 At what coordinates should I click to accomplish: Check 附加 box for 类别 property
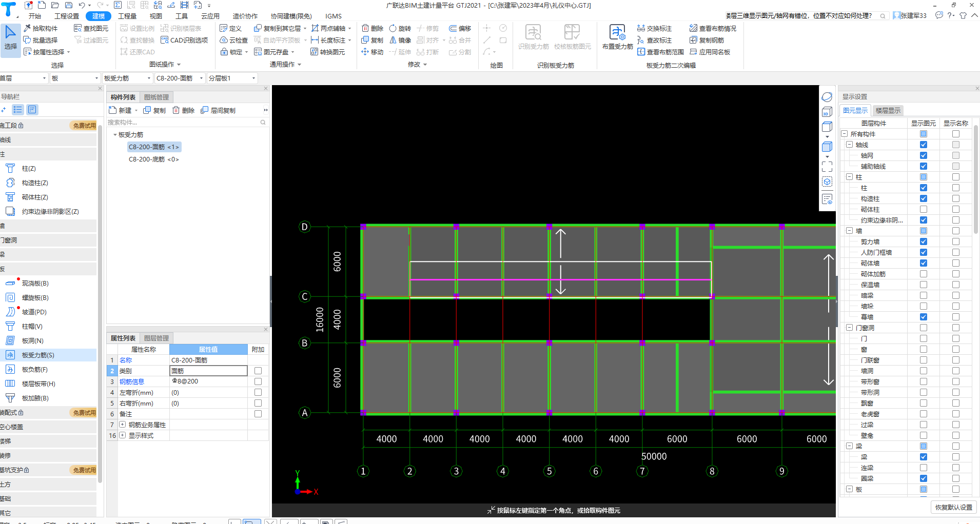(258, 371)
